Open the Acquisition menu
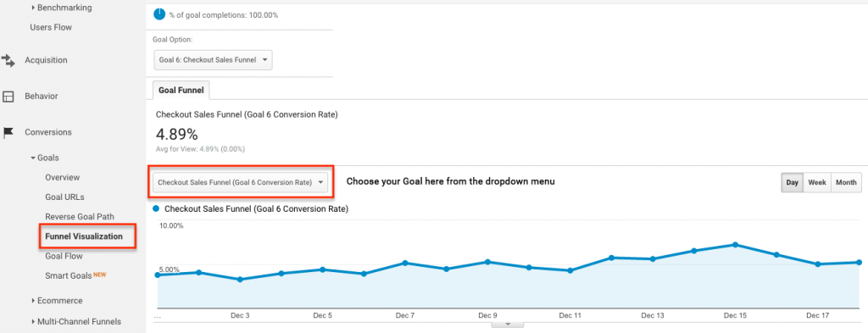Viewport: 868px width, 333px height. (46, 60)
